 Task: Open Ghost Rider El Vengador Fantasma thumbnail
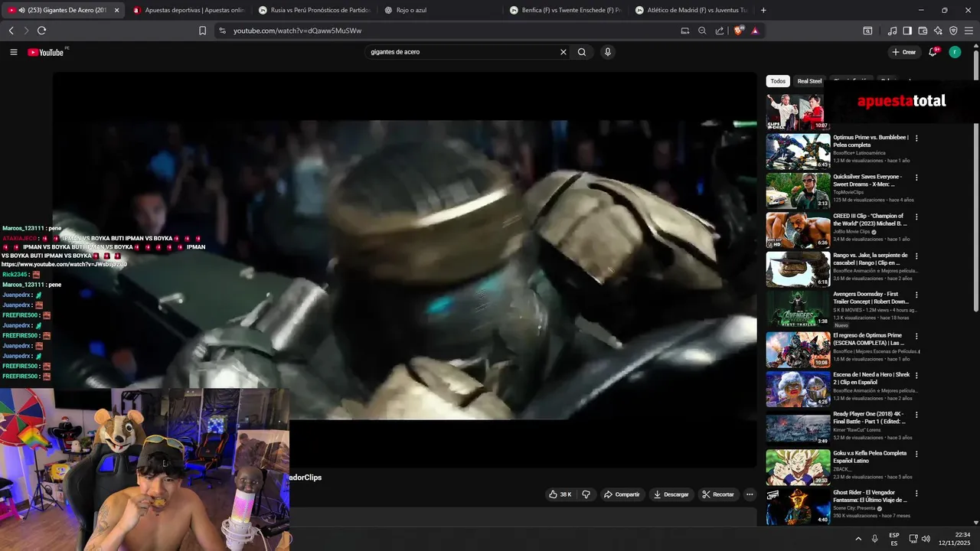click(799, 507)
